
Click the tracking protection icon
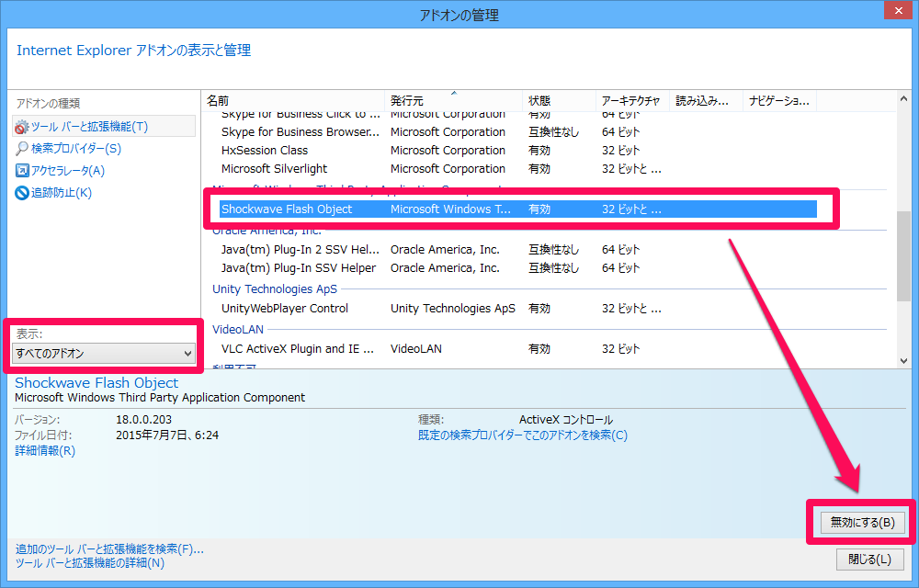22,193
